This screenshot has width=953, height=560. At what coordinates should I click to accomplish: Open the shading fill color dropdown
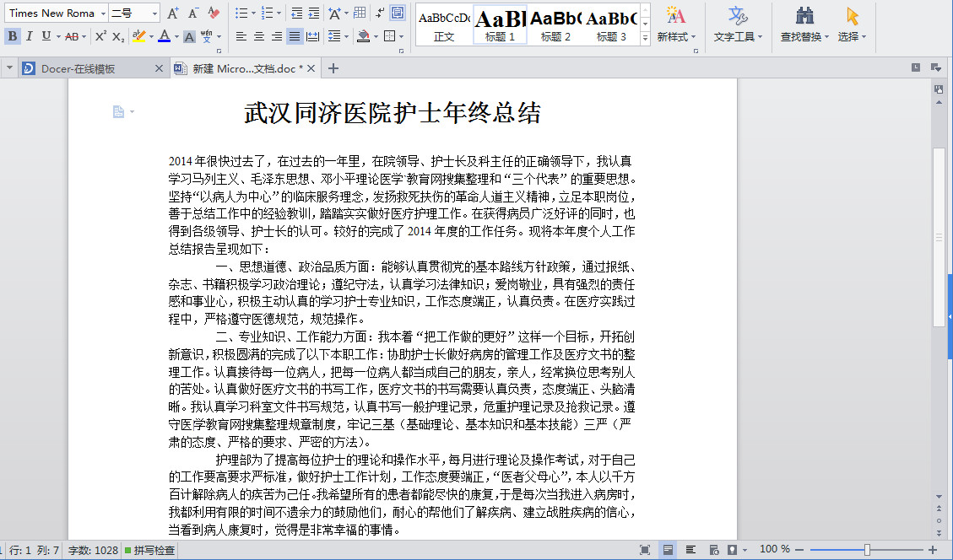pos(376,36)
